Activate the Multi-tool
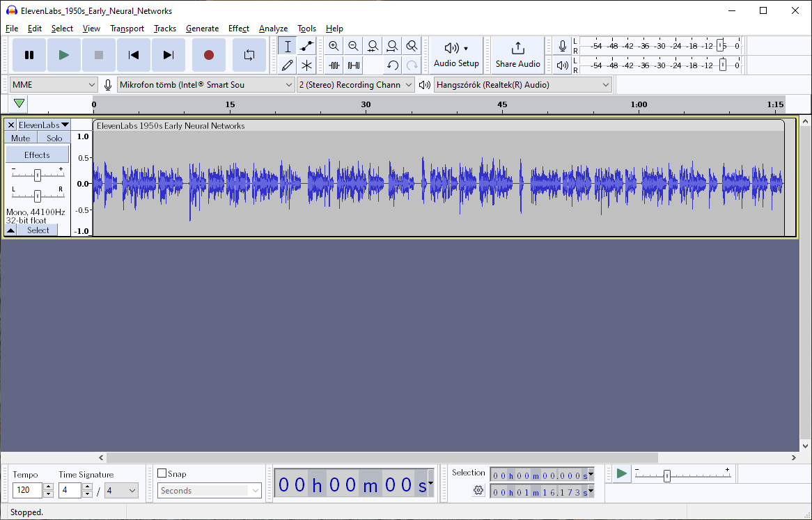Image resolution: width=812 pixels, height=520 pixels. coord(306,64)
